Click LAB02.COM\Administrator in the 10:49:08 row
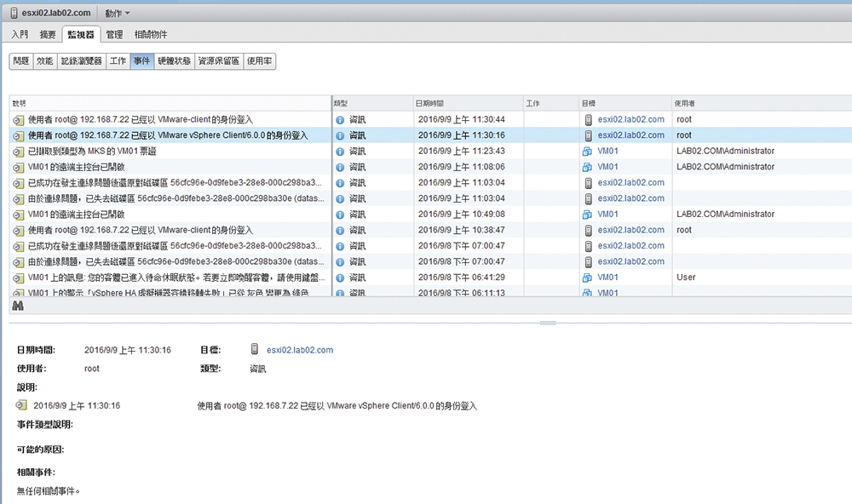This screenshot has width=852, height=504. point(725,214)
